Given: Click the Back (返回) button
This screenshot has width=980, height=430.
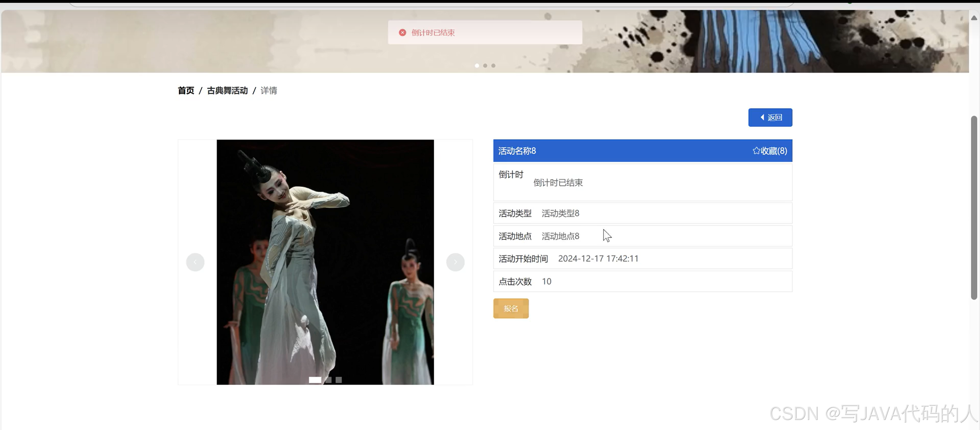Looking at the screenshot, I should coord(770,117).
